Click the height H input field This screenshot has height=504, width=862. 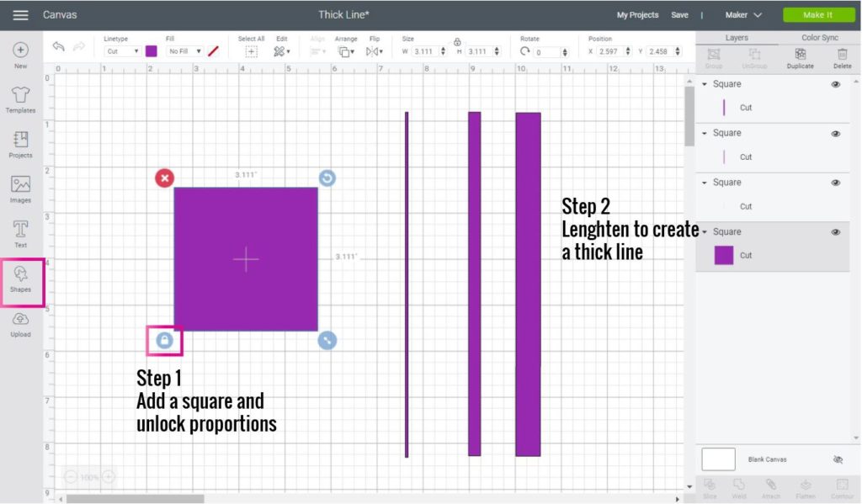point(479,51)
